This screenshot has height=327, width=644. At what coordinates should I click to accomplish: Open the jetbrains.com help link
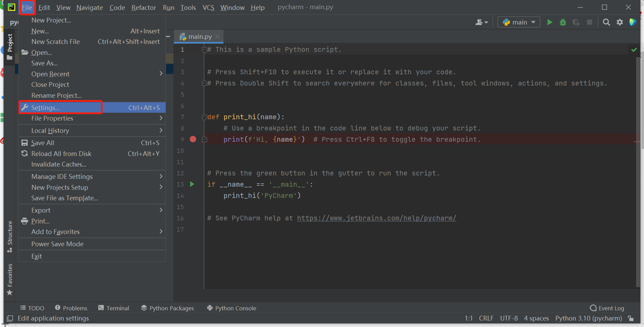click(x=377, y=218)
